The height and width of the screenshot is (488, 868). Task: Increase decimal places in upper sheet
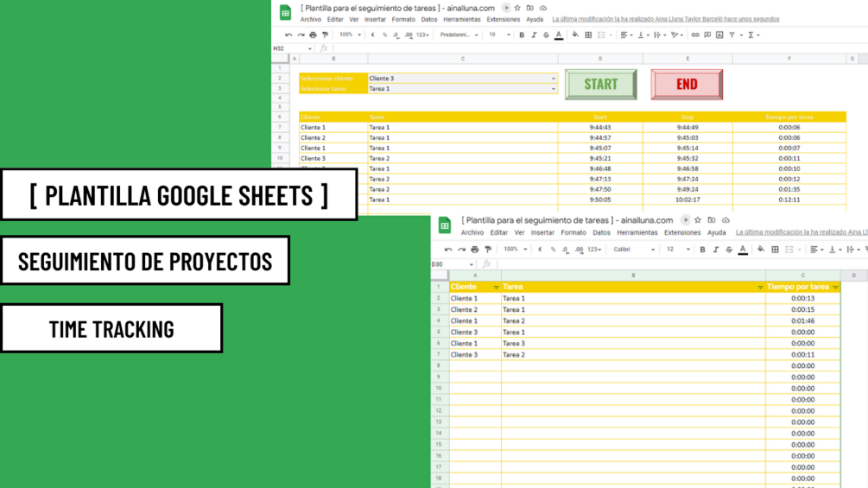409,35
